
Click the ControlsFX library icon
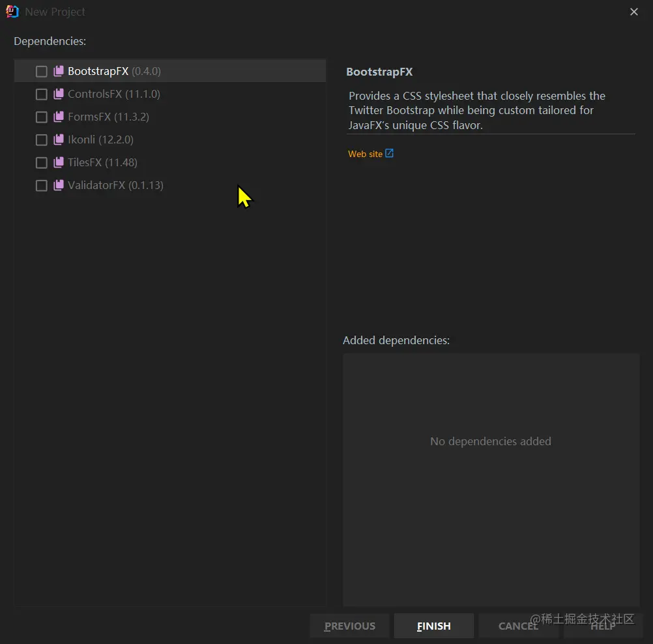(x=58, y=94)
